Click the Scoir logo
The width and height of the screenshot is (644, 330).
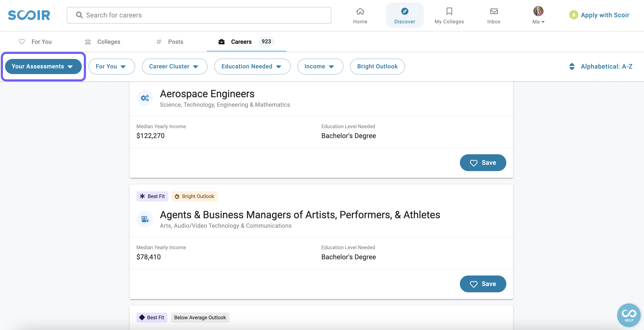point(29,15)
